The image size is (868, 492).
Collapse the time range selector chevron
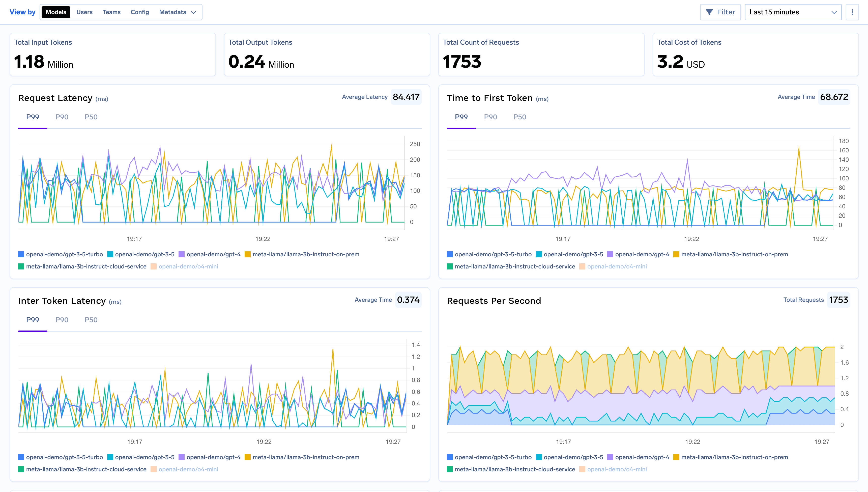[834, 12]
